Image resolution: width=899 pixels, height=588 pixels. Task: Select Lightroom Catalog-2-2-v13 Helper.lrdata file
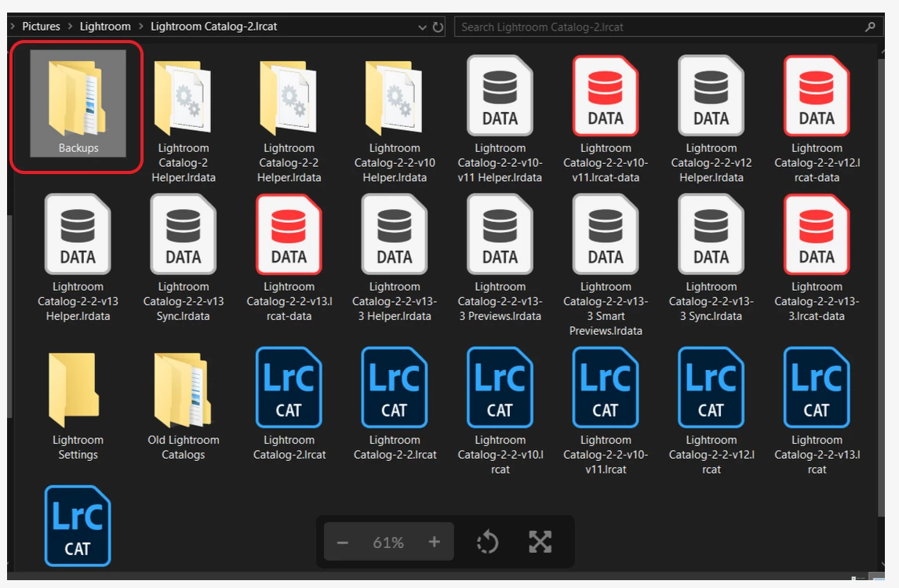[x=78, y=259]
